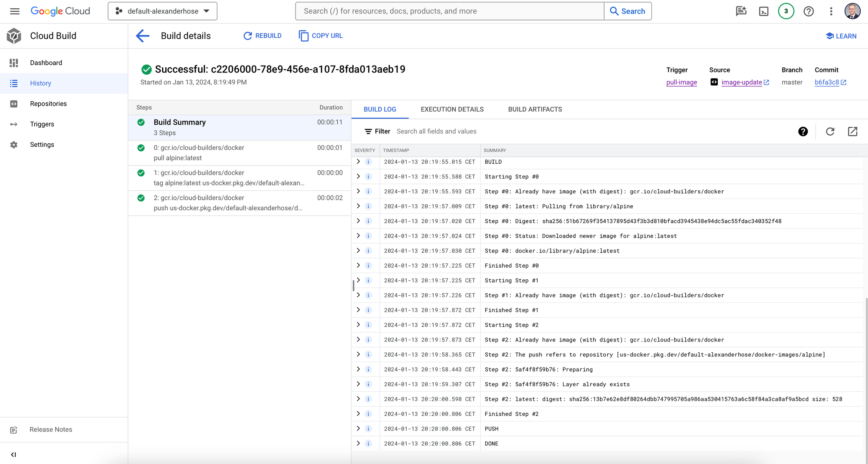Open the notifications badge showing 3

(786, 11)
